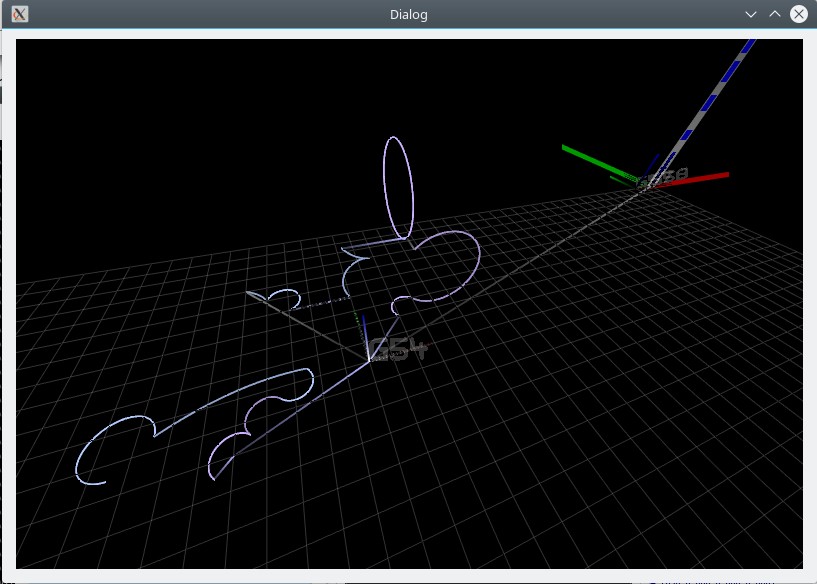
Task: Click the Dialog title text
Action: point(408,15)
